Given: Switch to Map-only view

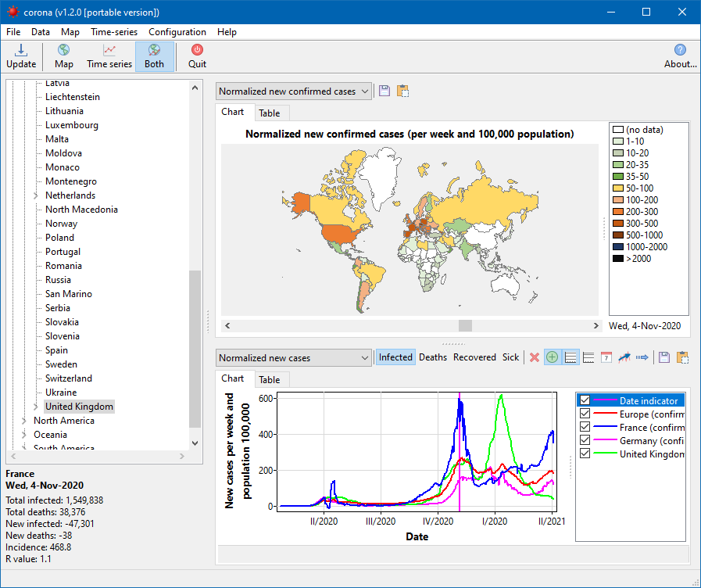Looking at the screenshot, I should [x=64, y=56].
